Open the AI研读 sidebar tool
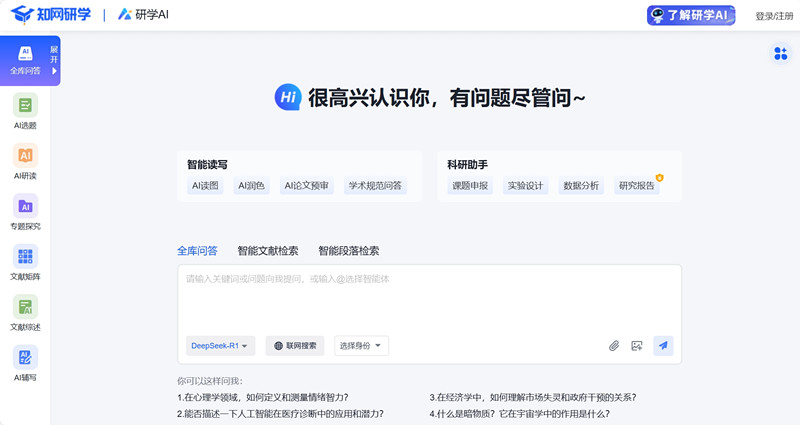This screenshot has width=800, height=425. pos(25,162)
